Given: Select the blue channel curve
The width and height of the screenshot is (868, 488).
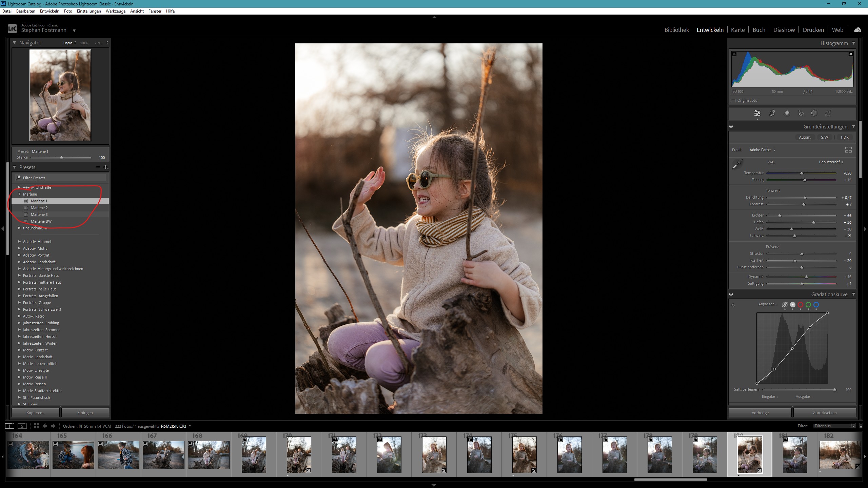Looking at the screenshot, I should (816, 305).
